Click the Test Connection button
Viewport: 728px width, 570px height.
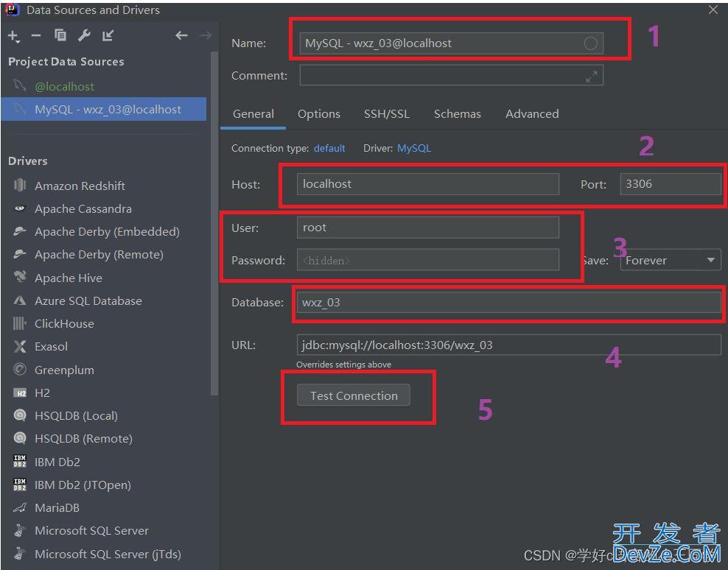pyautogui.click(x=354, y=395)
